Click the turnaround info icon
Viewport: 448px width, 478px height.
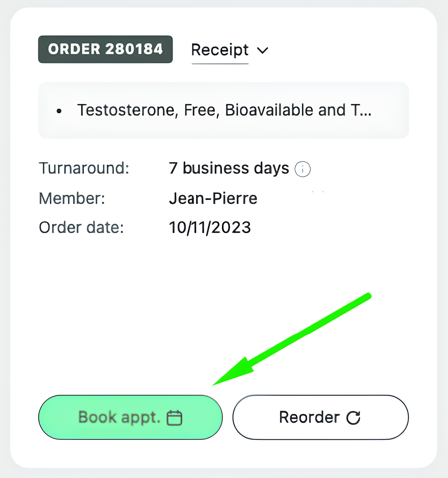(303, 169)
